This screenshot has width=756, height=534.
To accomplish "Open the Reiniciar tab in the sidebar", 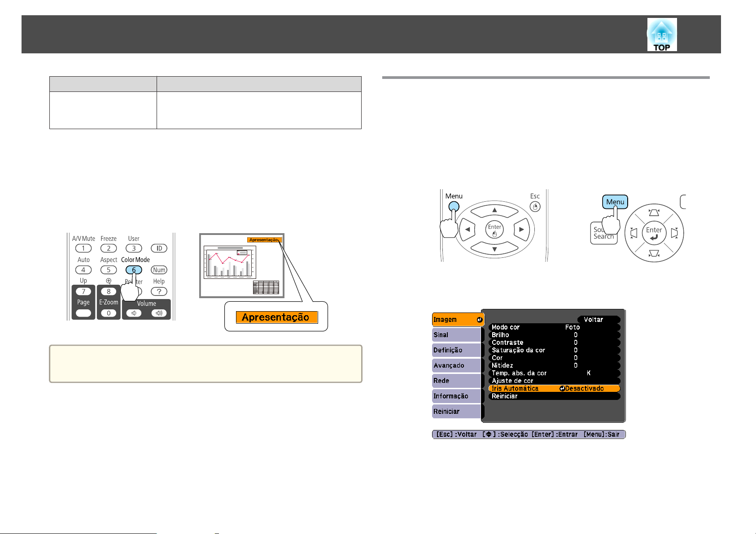I will tap(456, 411).
